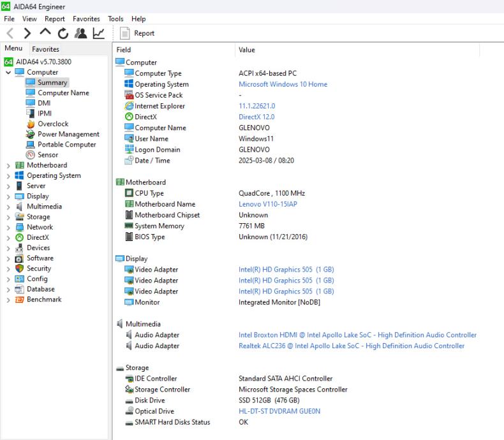Image resolution: width=504 pixels, height=440 pixels.
Task: Click the Lenovo V110-15IAP link
Action: [x=267, y=204]
